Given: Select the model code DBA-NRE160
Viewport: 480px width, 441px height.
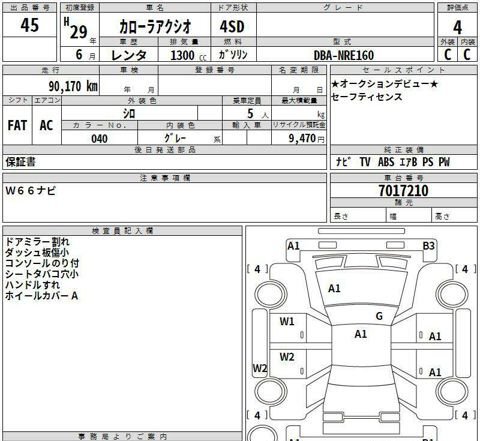Looking at the screenshot, I should [x=344, y=55].
